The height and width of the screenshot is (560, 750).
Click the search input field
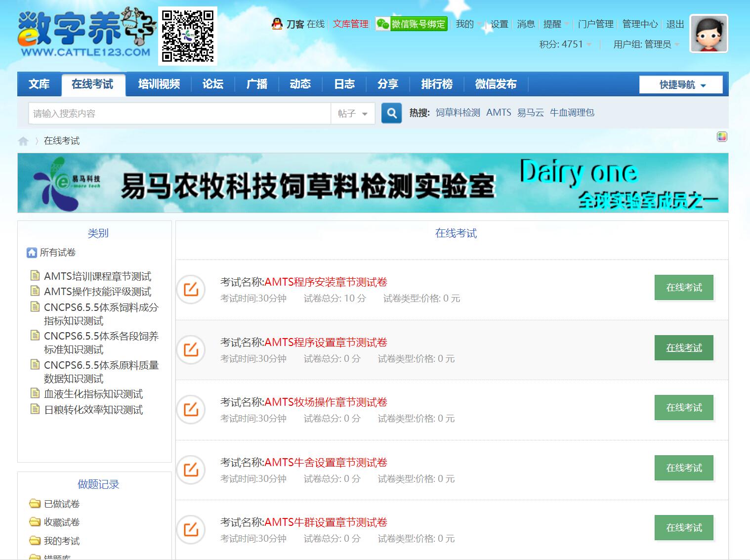(179, 113)
